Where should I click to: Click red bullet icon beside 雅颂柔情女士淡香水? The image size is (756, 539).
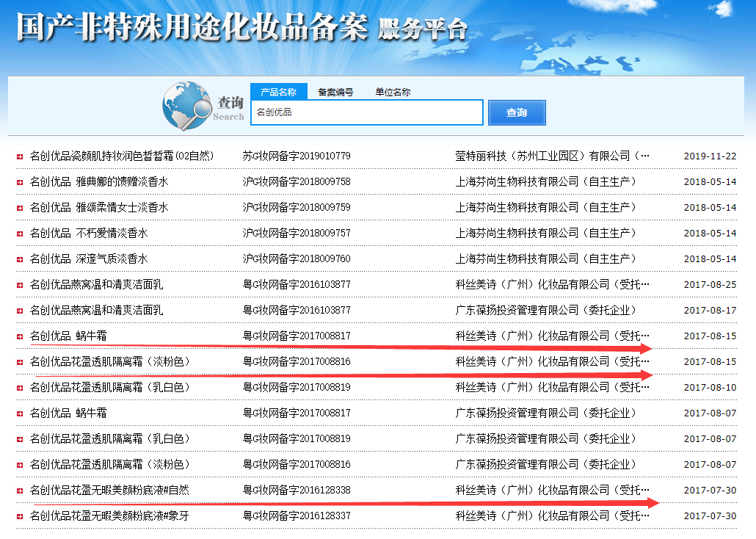pyautogui.click(x=20, y=208)
